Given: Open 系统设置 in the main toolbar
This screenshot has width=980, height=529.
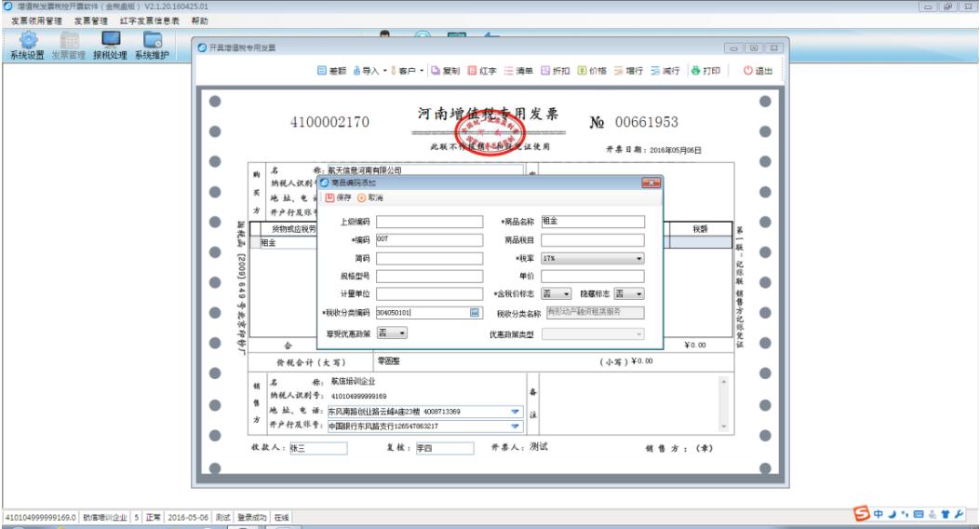Looking at the screenshot, I should (28, 46).
